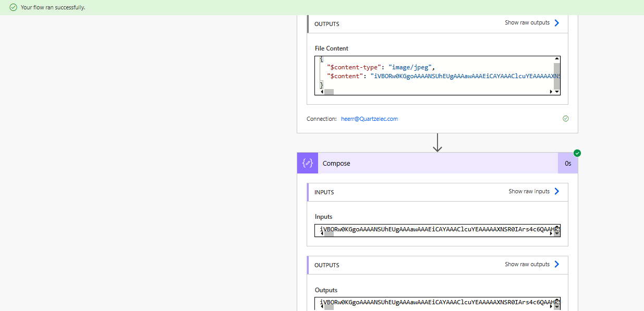Open the heerr@Quartzelec.com connection link
This screenshot has height=311, width=644.
click(x=370, y=119)
